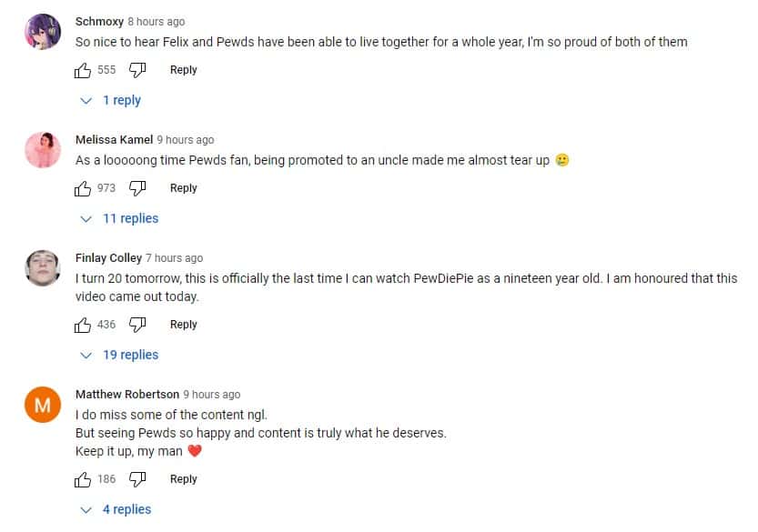The width and height of the screenshot is (758, 532).
Task: Like Melissa Kamel's comment
Action: pos(83,187)
